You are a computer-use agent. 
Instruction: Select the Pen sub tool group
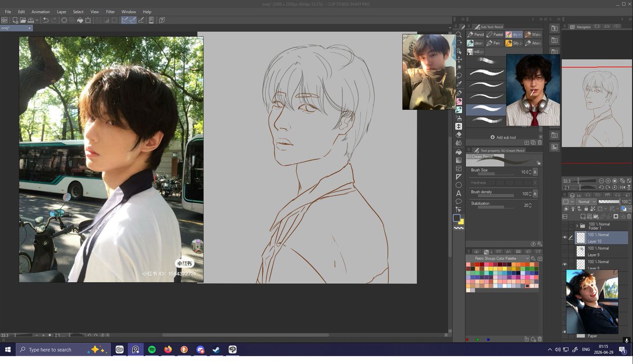click(495, 43)
